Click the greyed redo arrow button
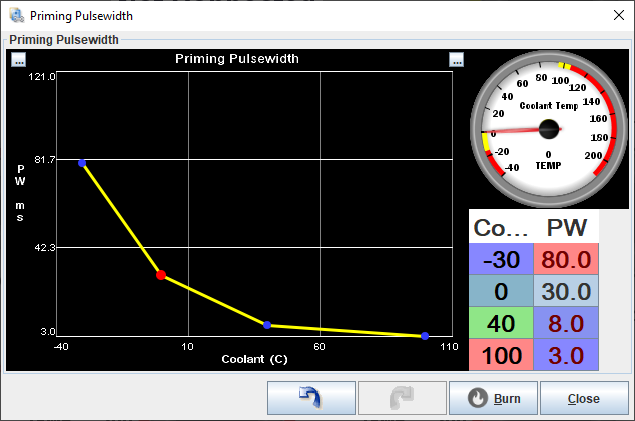635x421 pixels. [x=402, y=398]
